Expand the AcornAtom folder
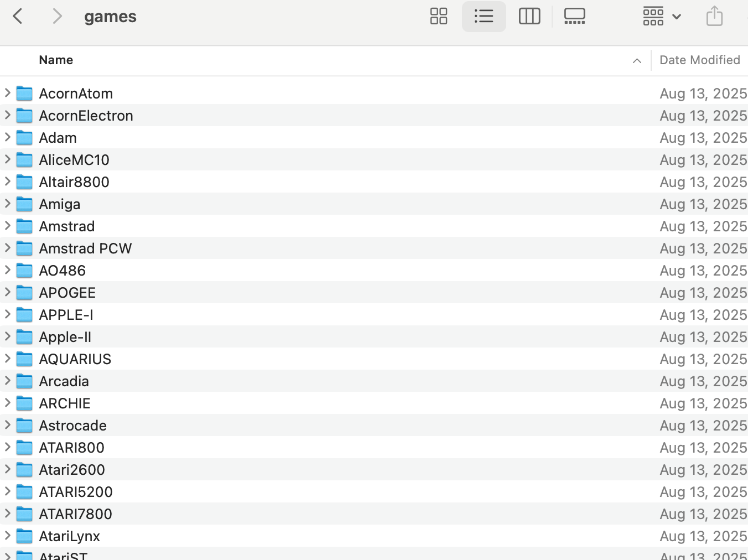Image resolution: width=748 pixels, height=560 pixels. 8,93
